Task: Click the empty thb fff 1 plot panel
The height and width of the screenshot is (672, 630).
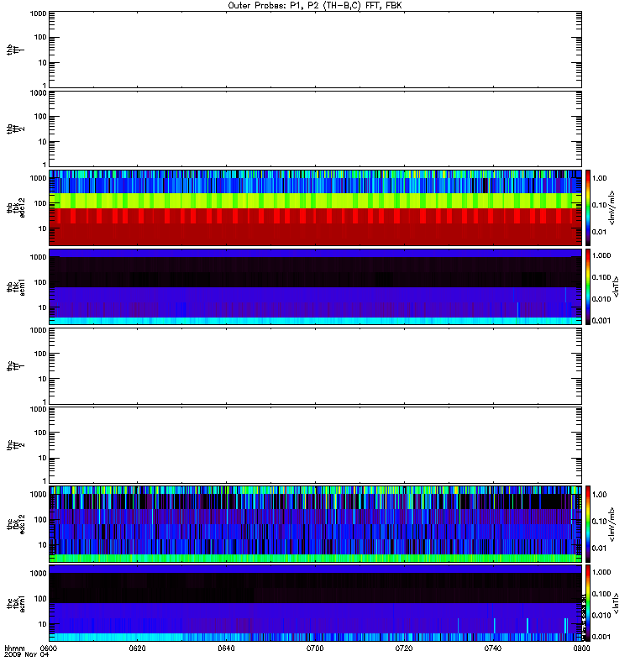Action: click(x=316, y=50)
